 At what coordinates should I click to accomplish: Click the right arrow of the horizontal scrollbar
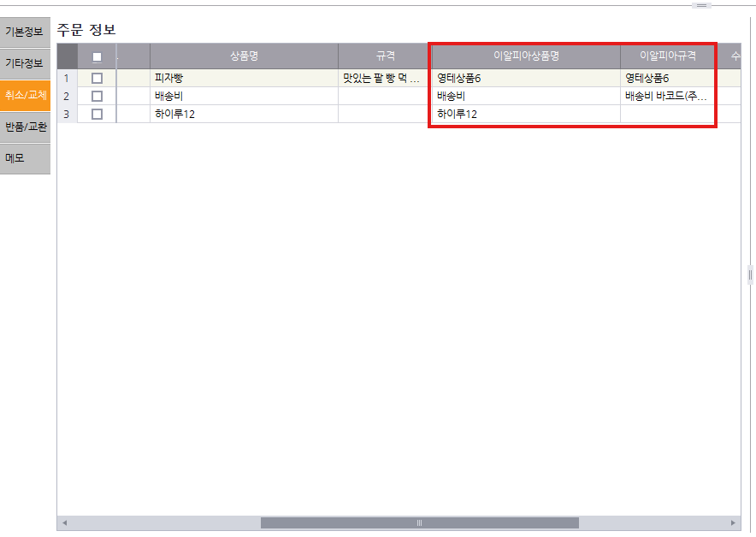733,522
